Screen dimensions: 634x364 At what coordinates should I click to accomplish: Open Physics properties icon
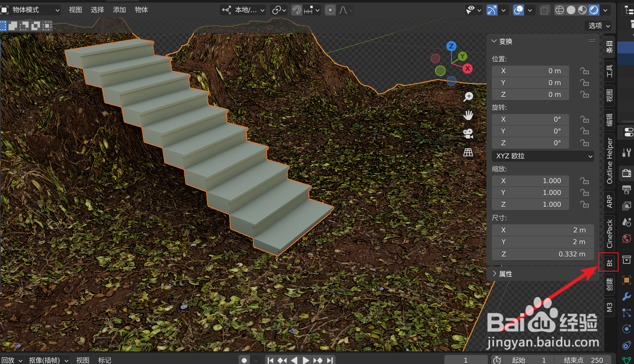627,329
